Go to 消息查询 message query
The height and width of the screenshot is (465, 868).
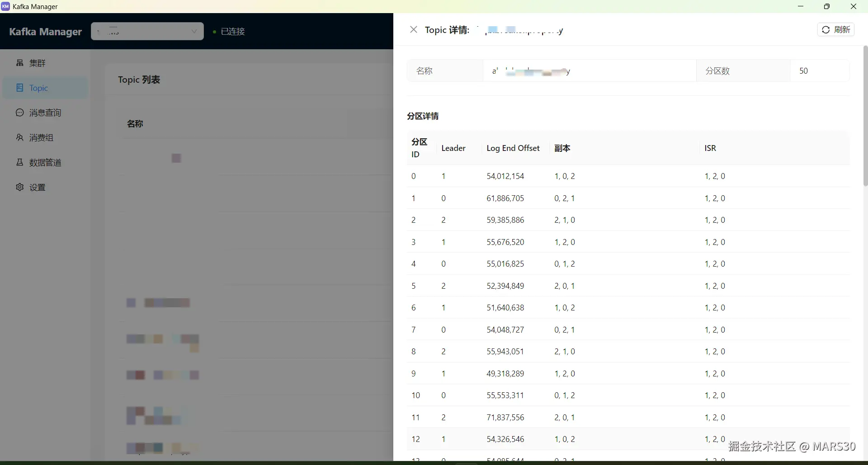pos(45,113)
